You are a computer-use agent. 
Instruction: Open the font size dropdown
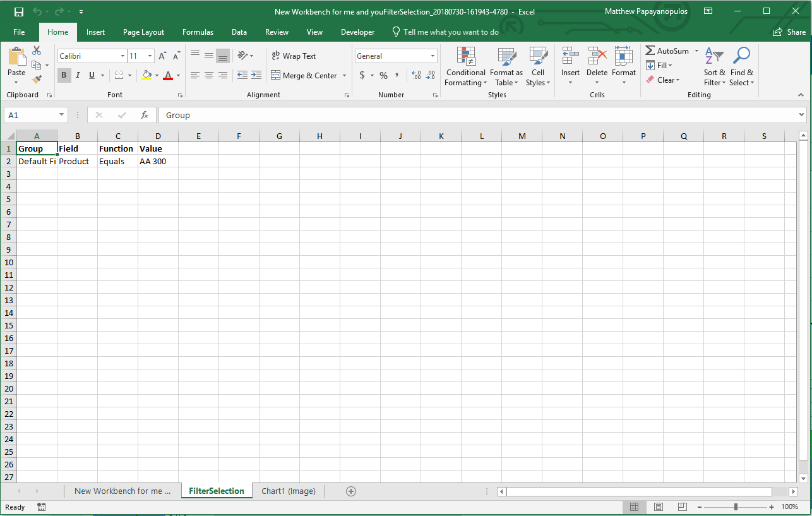tap(150, 56)
